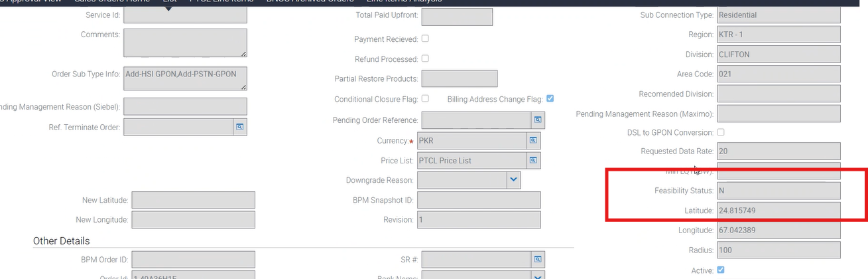Screen dimensions: 868x279
Task: Expand the Downgrade Reason dropdown
Action: pyautogui.click(x=514, y=180)
